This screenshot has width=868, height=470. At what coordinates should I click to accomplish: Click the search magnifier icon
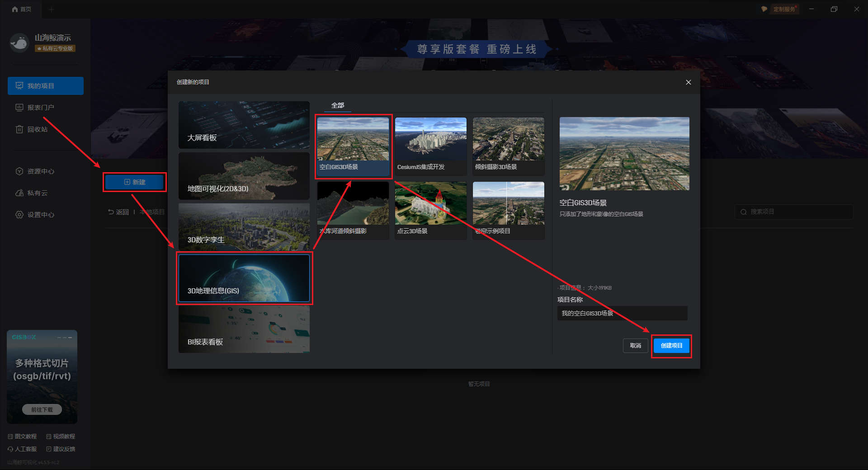point(743,212)
